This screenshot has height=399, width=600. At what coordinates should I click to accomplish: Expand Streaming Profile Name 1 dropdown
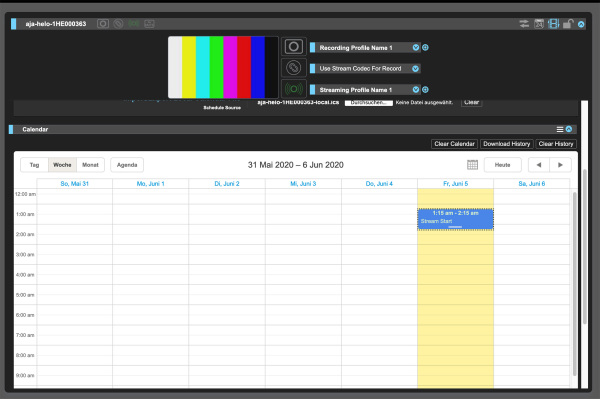(x=416, y=90)
